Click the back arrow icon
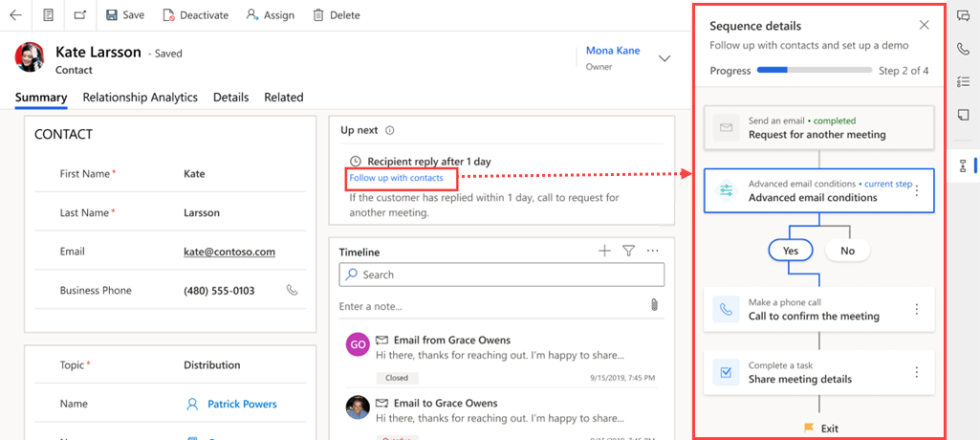 (15, 15)
